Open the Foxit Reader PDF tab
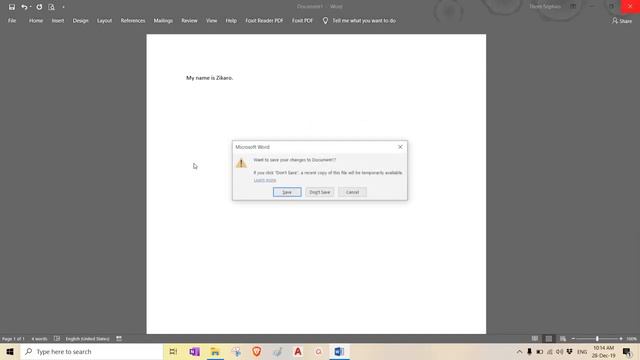The image size is (640, 360). click(264, 20)
